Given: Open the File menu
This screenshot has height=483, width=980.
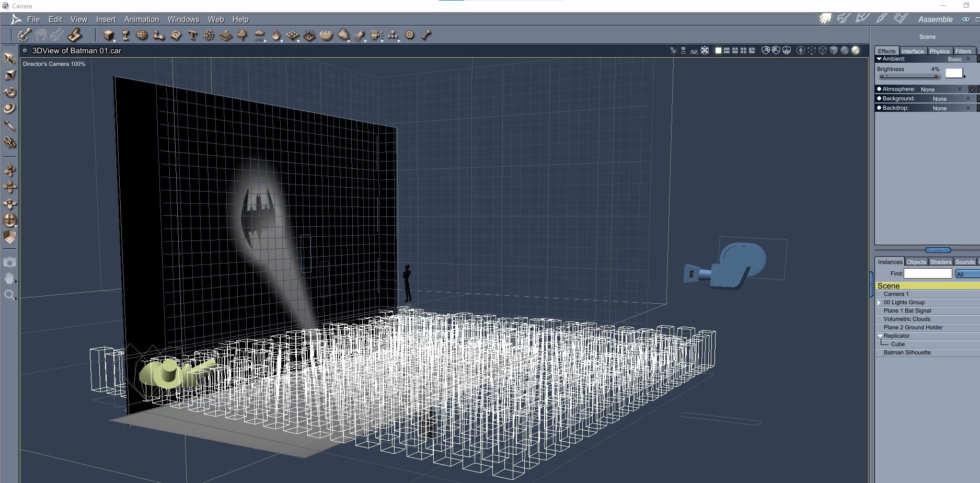Looking at the screenshot, I should [33, 19].
